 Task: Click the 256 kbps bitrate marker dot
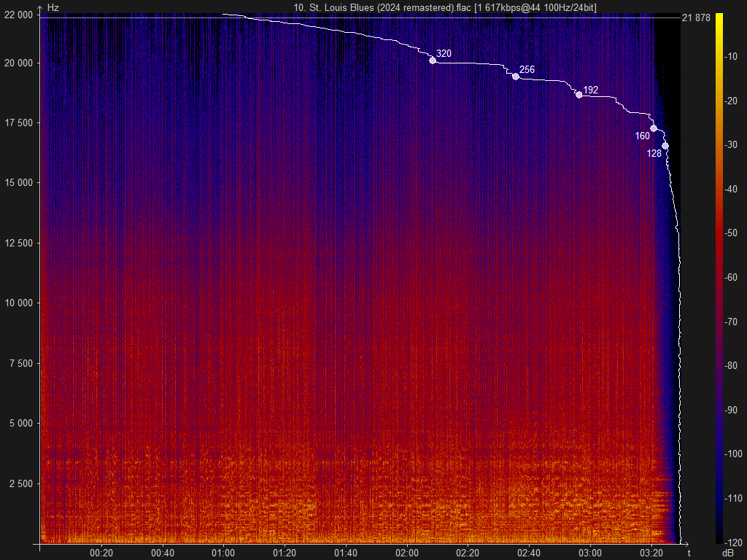click(x=516, y=77)
